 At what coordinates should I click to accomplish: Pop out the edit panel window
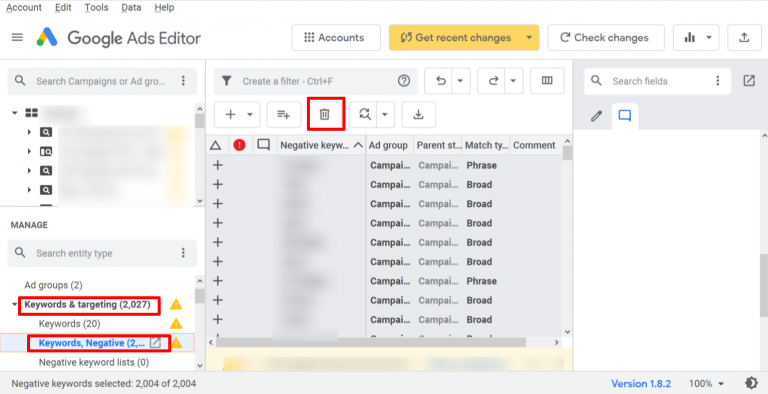click(x=749, y=81)
